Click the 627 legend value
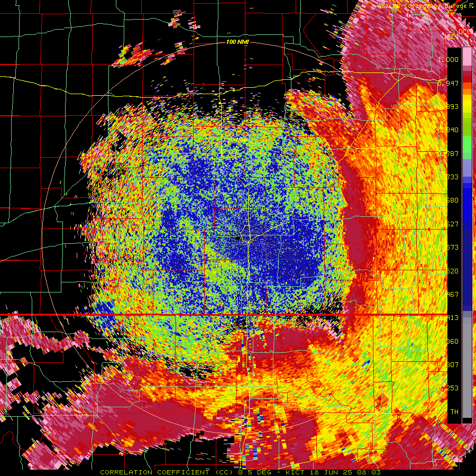Viewport: 476px width, 476px height. pyautogui.click(x=452, y=224)
